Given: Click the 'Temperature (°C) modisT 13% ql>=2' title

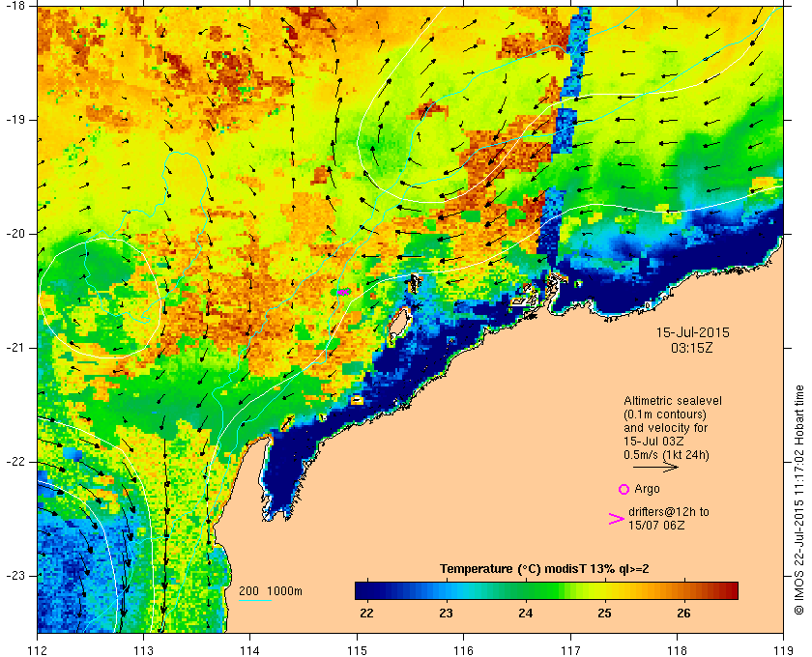Looking at the screenshot, I should [x=544, y=569].
